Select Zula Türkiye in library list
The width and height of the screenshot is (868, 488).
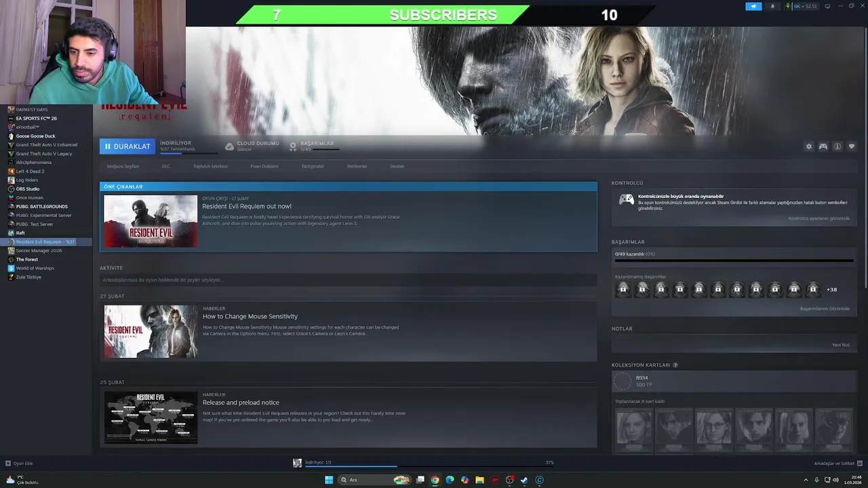(x=28, y=277)
